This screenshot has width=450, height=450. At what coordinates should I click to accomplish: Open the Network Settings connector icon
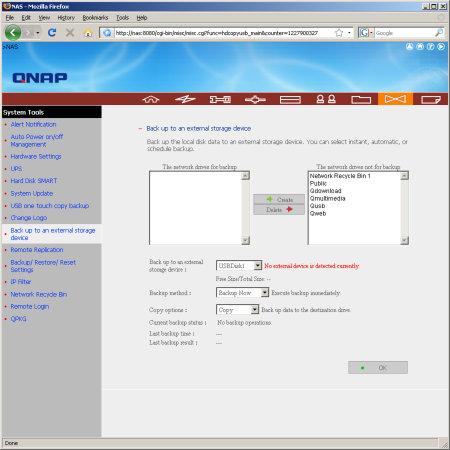[x=255, y=99]
